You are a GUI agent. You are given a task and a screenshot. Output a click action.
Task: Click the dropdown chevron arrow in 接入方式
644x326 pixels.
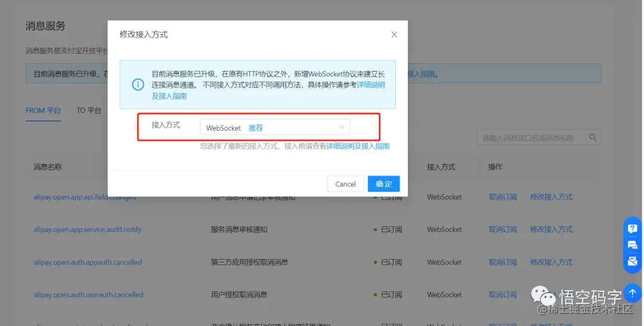(342, 127)
